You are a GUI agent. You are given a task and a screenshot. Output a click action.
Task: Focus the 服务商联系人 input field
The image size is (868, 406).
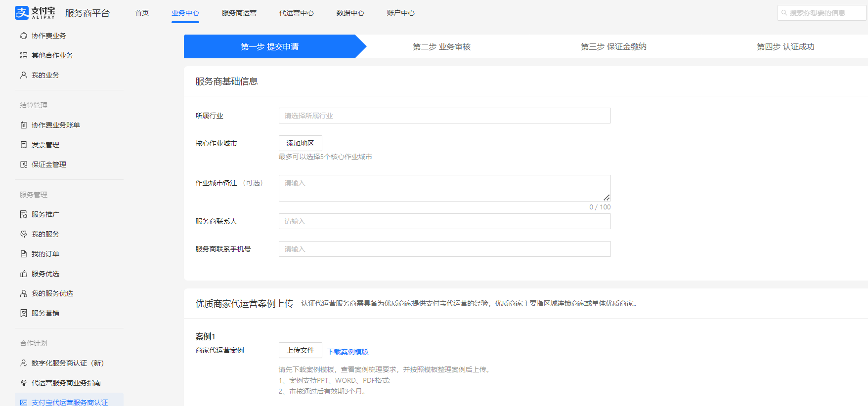click(444, 221)
